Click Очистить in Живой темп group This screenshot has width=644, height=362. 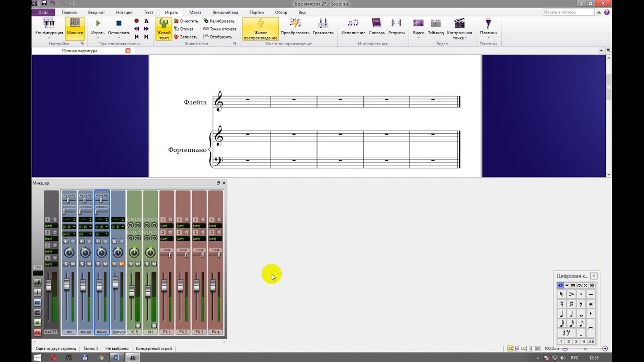[x=186, y=21]
